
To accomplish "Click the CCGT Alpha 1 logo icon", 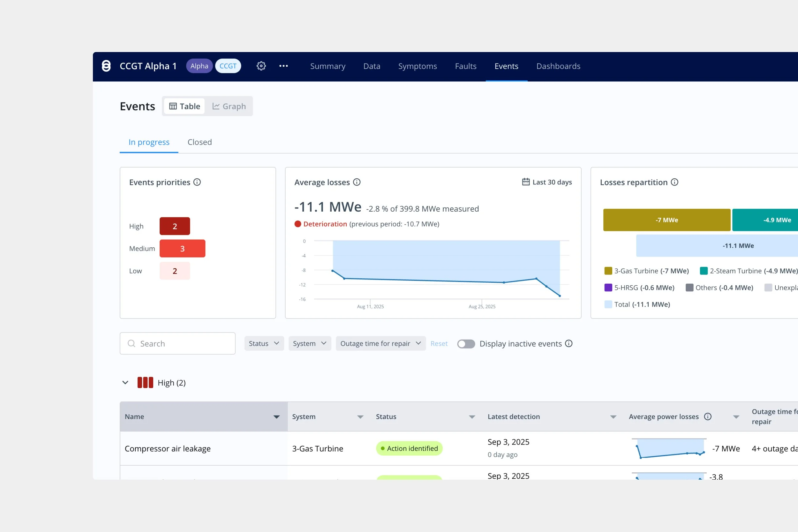I will point(107,66).
